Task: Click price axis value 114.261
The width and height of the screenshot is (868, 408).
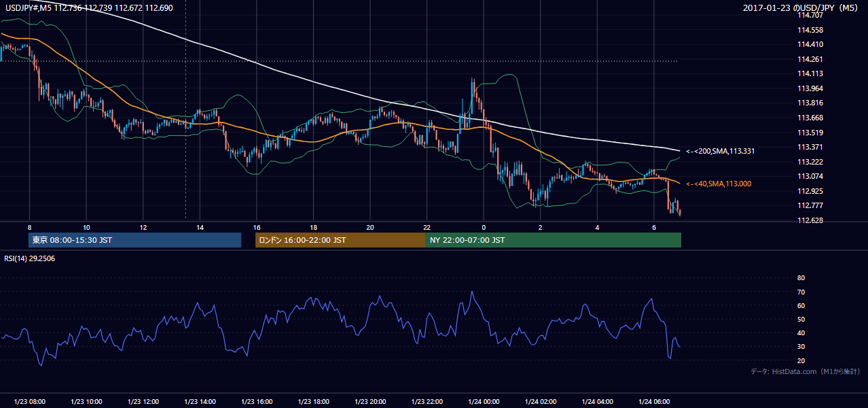Action: click(810, 59)
